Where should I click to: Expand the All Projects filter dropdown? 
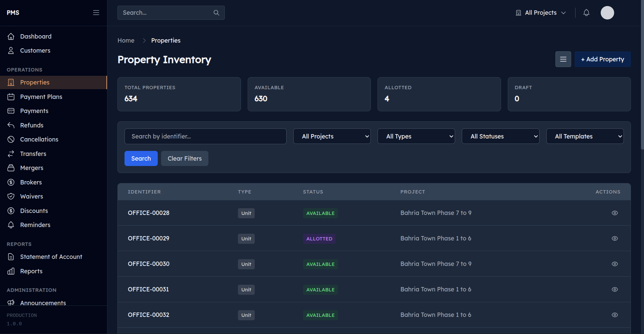click(332, 136)
